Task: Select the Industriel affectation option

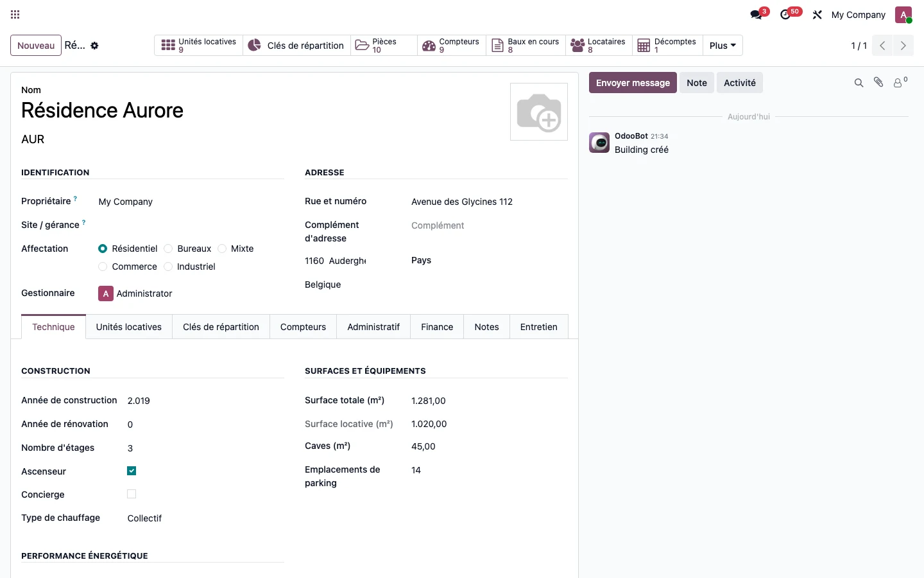Action: click(x=168, y=267)
